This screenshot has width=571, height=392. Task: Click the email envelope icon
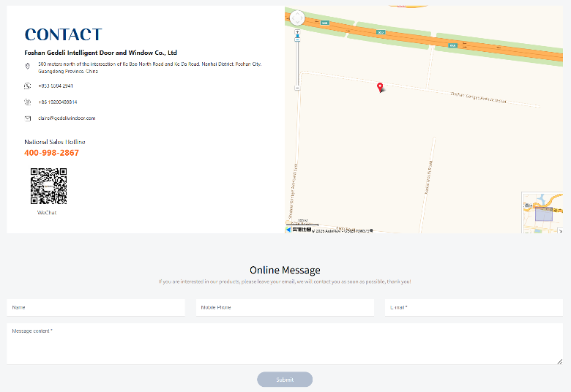[x=28, y=118]
